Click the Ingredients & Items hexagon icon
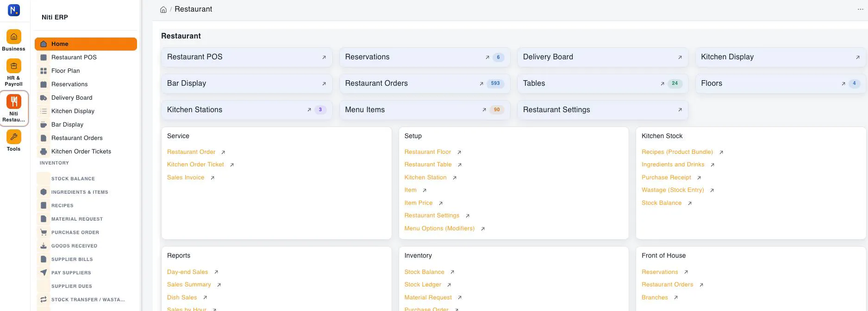The image size is (868, 311). pos(44,192)
